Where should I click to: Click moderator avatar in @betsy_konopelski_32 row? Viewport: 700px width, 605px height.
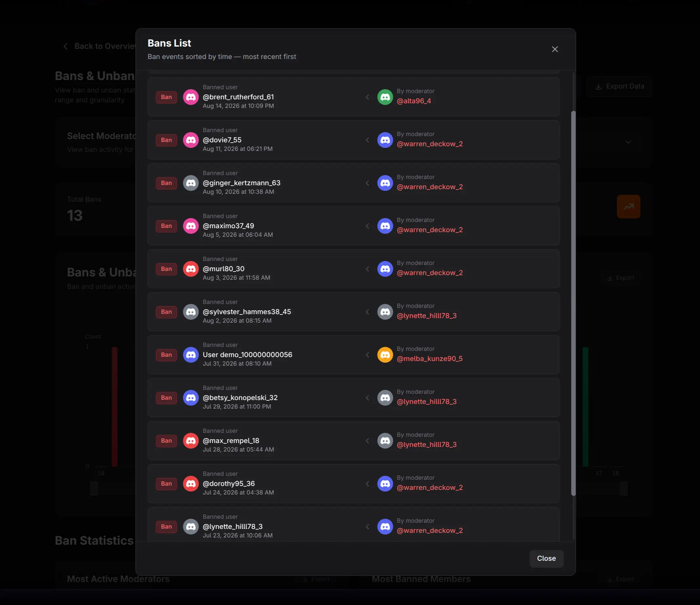[x=385, y=397]
